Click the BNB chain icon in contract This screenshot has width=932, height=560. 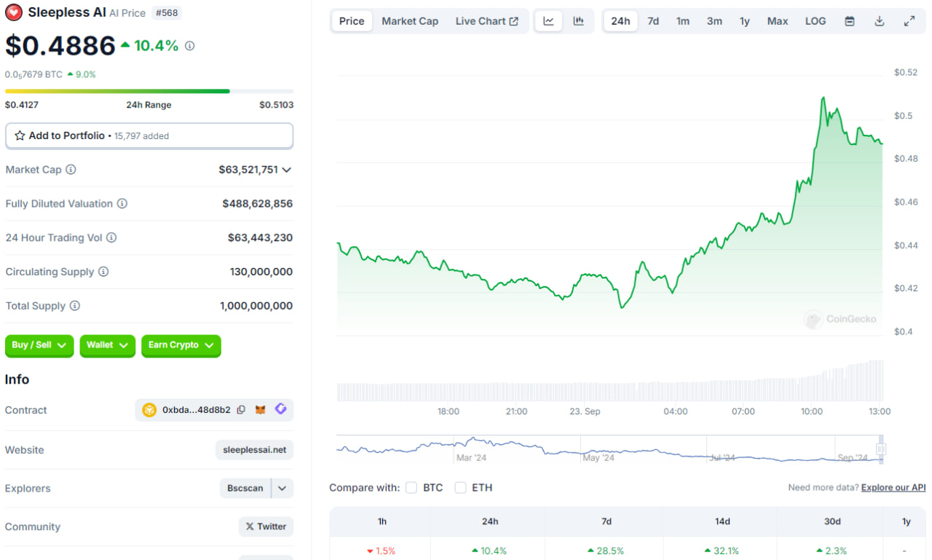[x=149, y=410]
